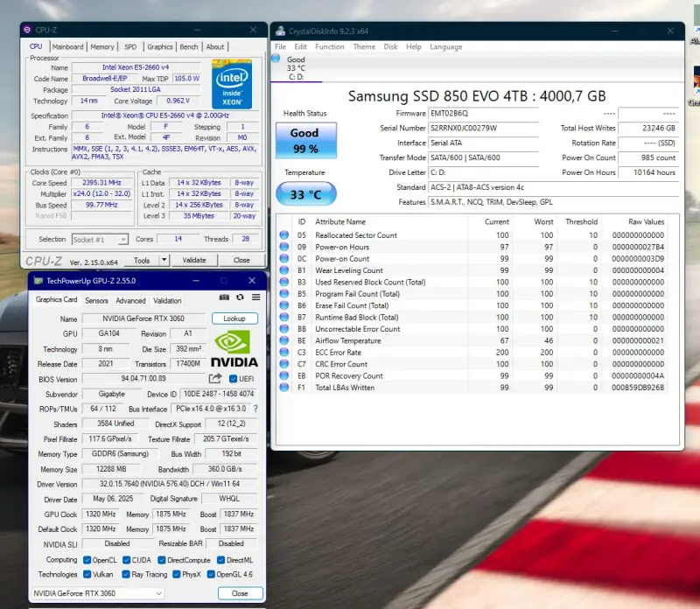The height and width of the screenshot is (609, 700).
Task: Toggle the OpenGL 4.6 checkbox
Action: click(x=211, y=574)
